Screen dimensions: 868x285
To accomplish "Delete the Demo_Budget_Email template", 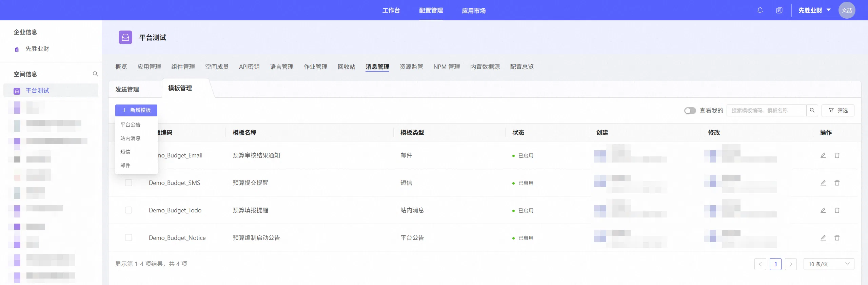I will (837, 155).
